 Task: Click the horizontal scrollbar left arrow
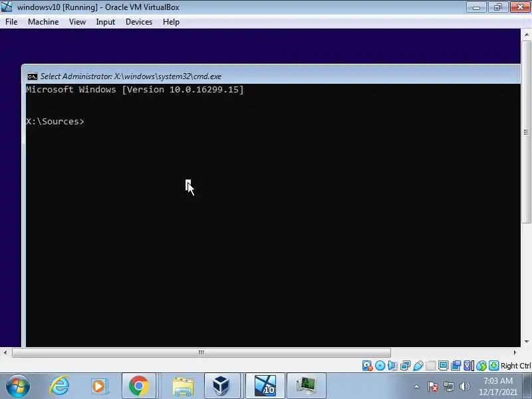pyautogui.click(x=5, y=352)
